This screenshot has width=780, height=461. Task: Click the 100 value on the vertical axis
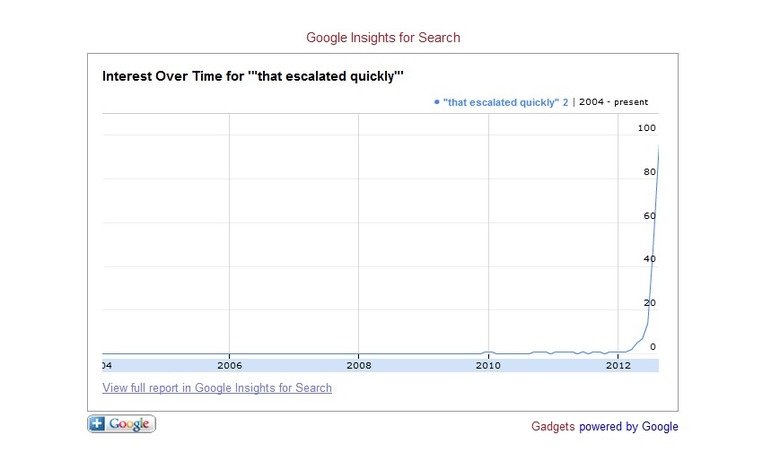pos(646,128)
